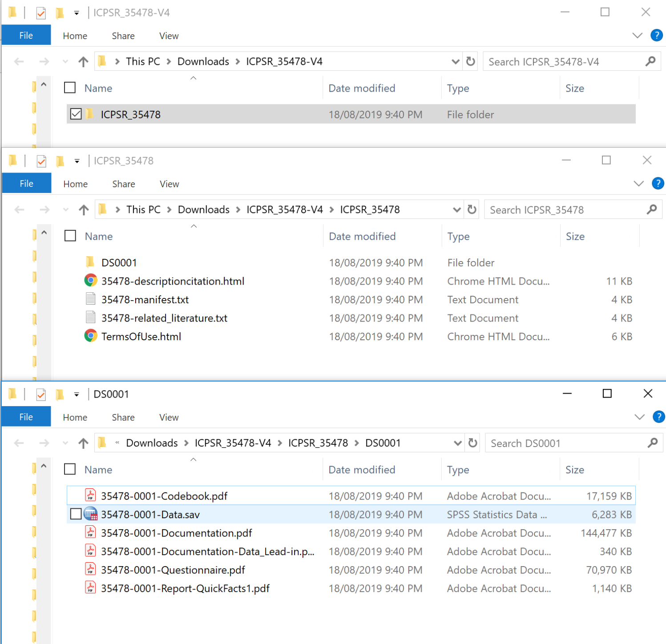Open the SPSS 35478-0001-Data.sav file icon
The image size is (666, 644).
91,514
